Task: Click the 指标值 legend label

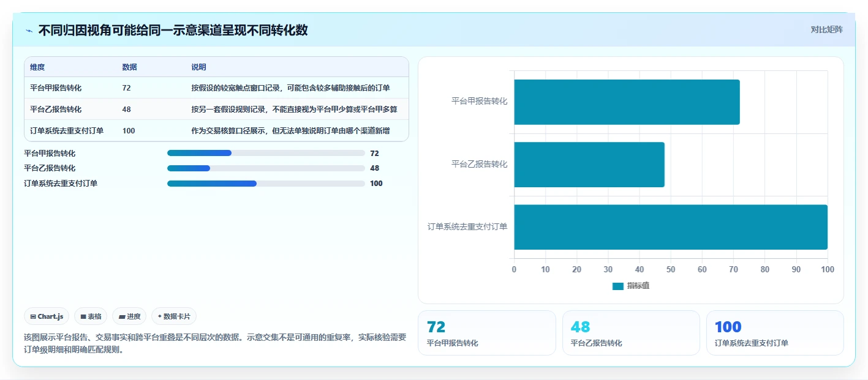Action: [638, 286]
